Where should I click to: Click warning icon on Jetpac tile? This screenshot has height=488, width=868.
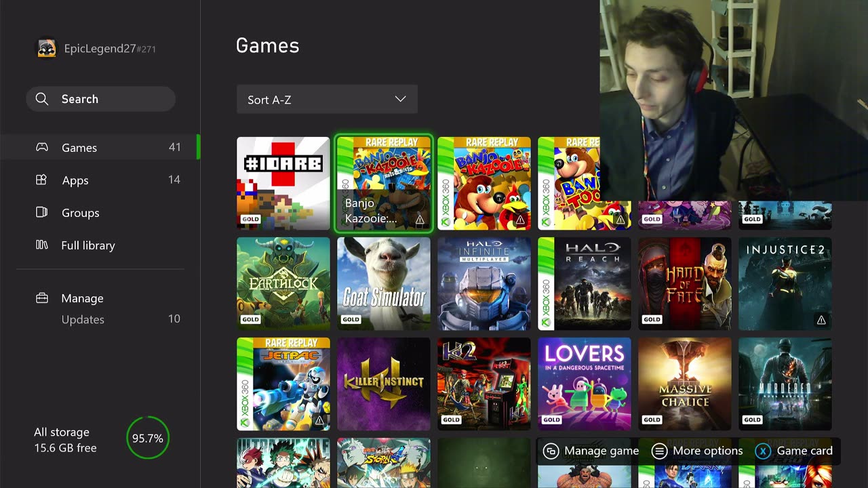tap(319, 420)
